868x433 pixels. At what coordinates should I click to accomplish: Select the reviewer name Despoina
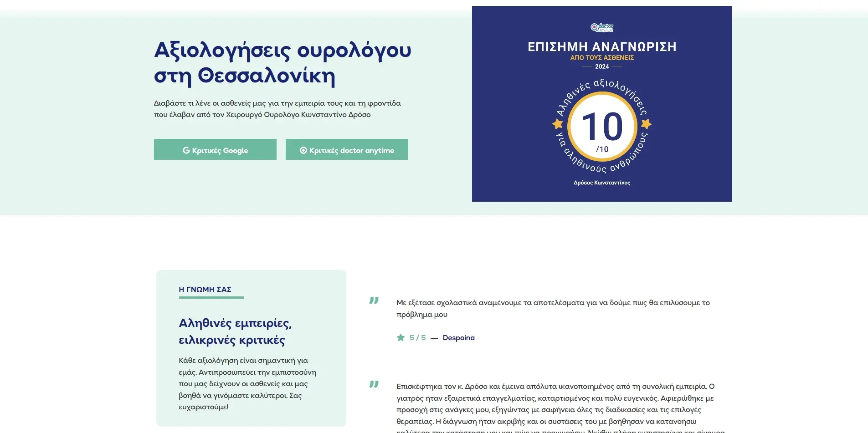click(x=459, y=337)
